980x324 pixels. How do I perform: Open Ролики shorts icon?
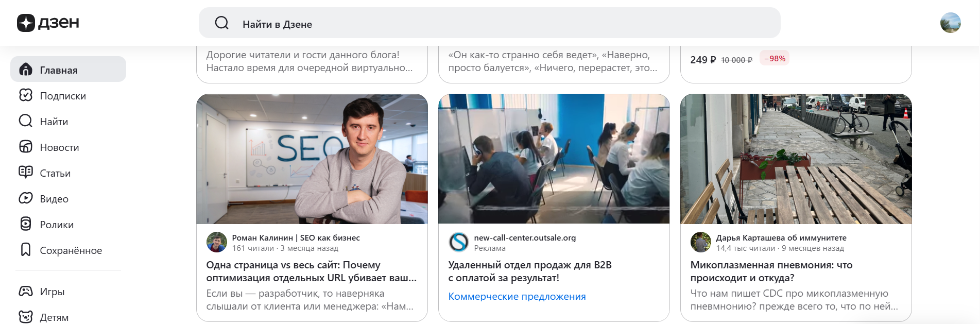(26, 224)
